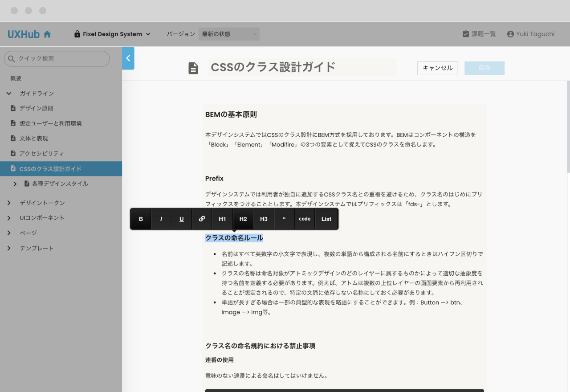
Task: Toggle H2 heading on selected text
Action: (x=243, y=219)
